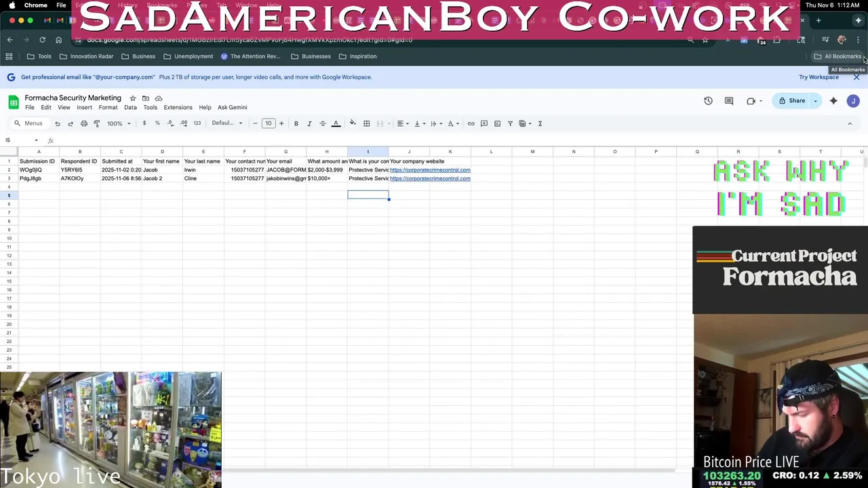The height and width of the screenshot is (488, 868).
Task: Redo action in Sheets toolbar
Action: click(x=71, y=123)
